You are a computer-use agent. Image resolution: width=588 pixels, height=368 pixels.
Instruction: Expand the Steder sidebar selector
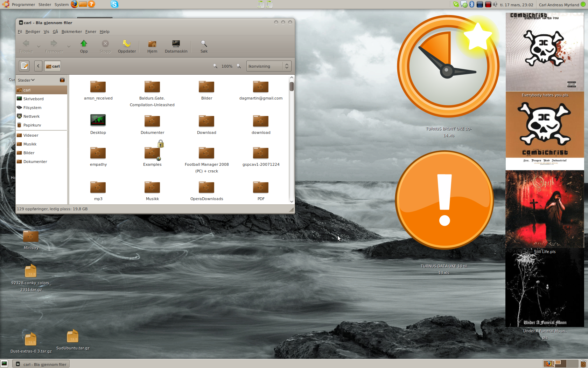pos(26,80)
